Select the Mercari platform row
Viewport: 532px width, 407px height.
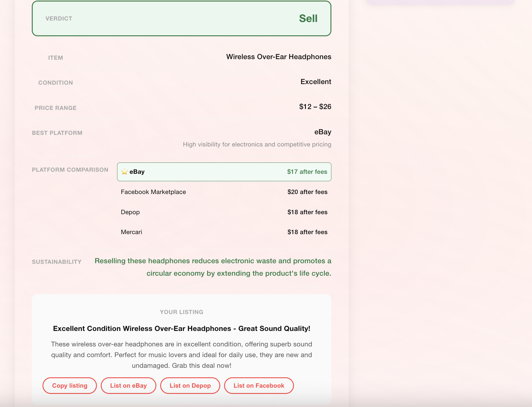coord(224,232)
